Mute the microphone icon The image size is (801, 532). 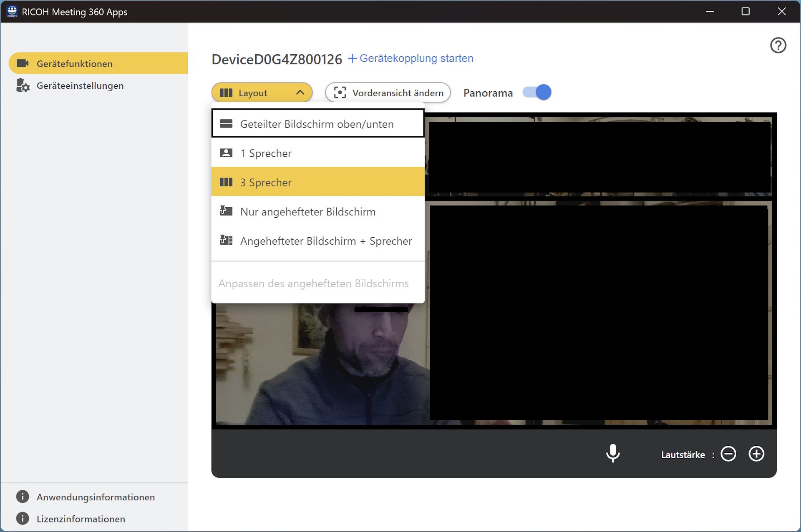pyautogui.click(x=612, y=453)
